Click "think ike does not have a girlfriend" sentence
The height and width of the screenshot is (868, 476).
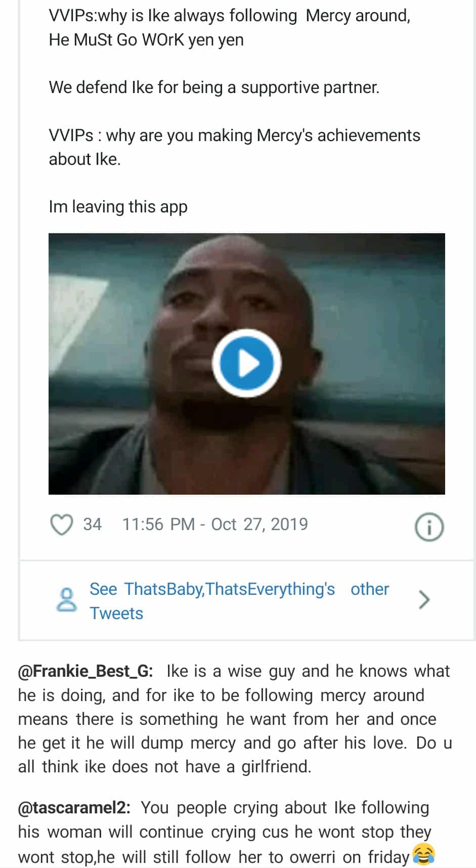177,767
